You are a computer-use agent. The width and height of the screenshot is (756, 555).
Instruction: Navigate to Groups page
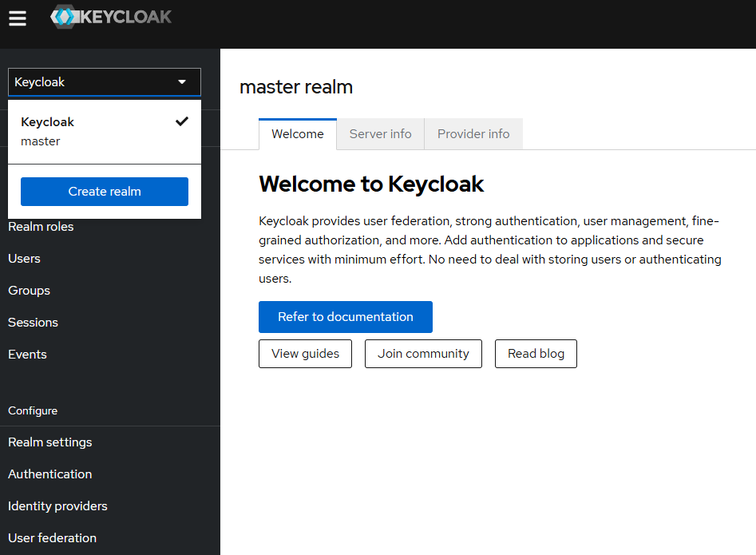pos(29,291)
